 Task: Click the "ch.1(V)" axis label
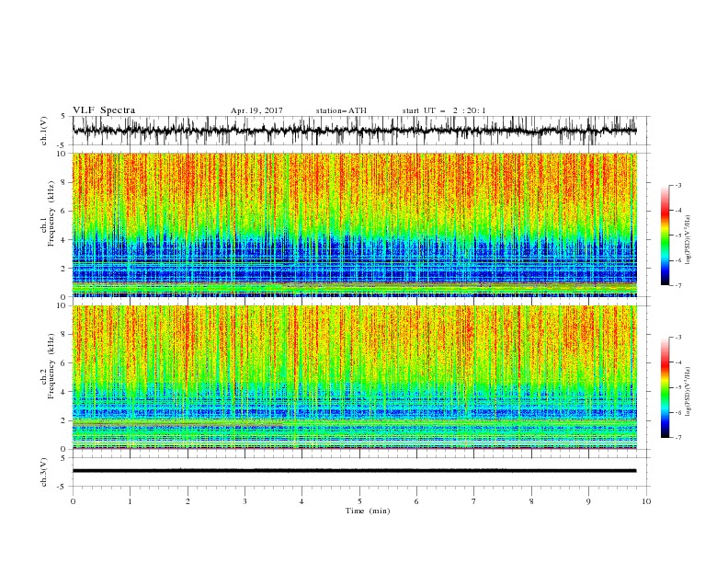coord(44,131)
